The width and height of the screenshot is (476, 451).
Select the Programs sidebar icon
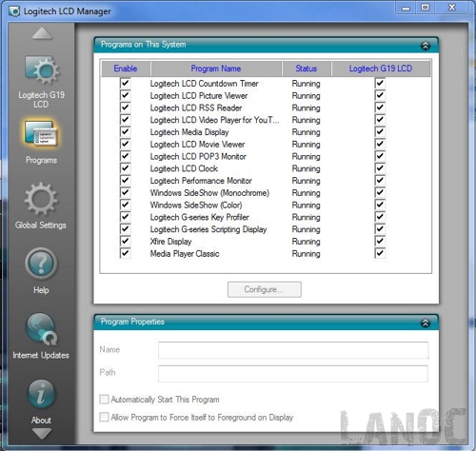tap(42, 134)
